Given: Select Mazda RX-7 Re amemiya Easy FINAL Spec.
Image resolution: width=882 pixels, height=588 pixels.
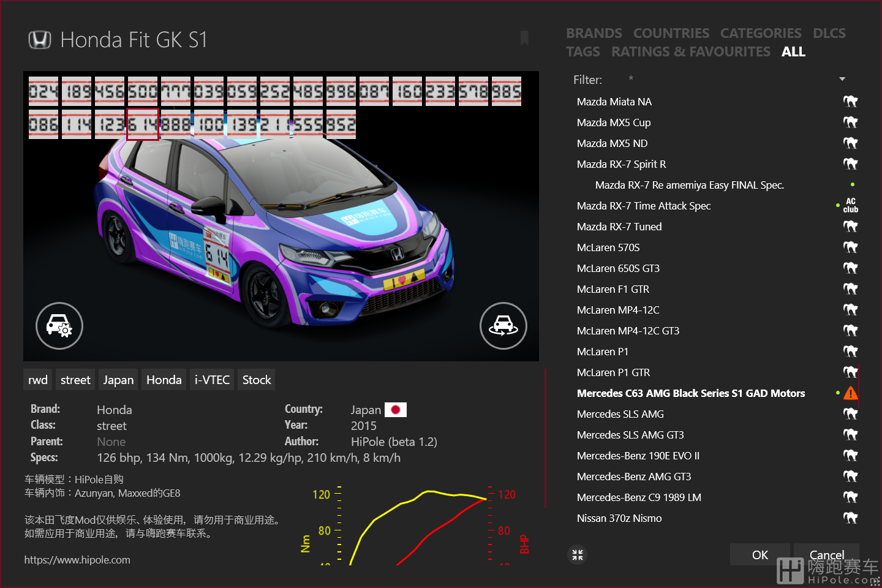Looking at the screenshot, I should 689,185.
